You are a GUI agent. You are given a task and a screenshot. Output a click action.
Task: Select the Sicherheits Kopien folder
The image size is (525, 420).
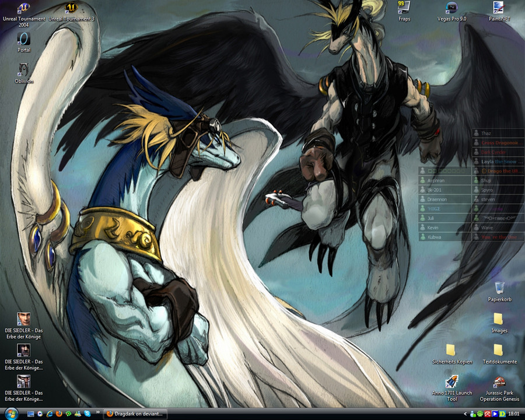pyautogui.click(x=452, y=354)
